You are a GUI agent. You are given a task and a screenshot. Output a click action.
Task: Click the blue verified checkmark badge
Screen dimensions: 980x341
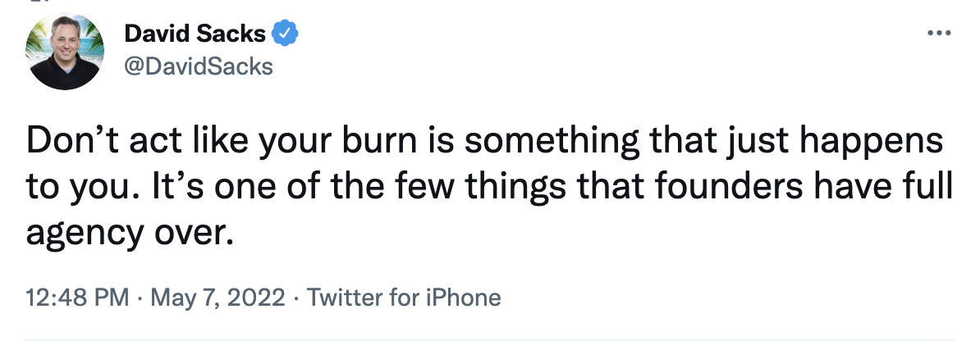(x=285, y=35)
